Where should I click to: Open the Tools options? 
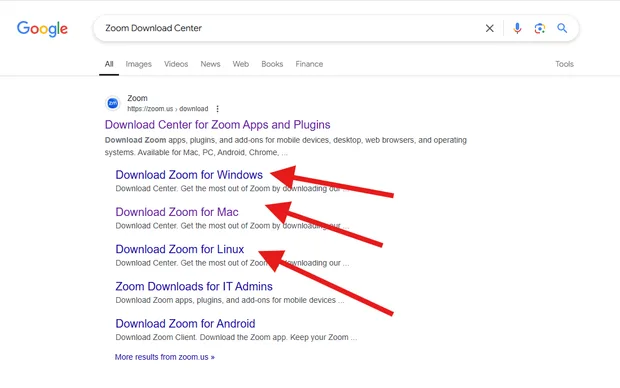pos(564,64)
